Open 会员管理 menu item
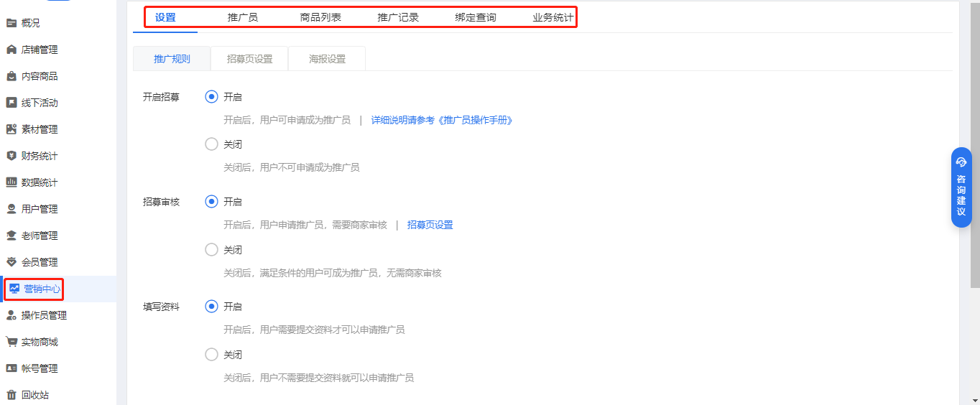The image size is (980, 405). tap(58, 262)
